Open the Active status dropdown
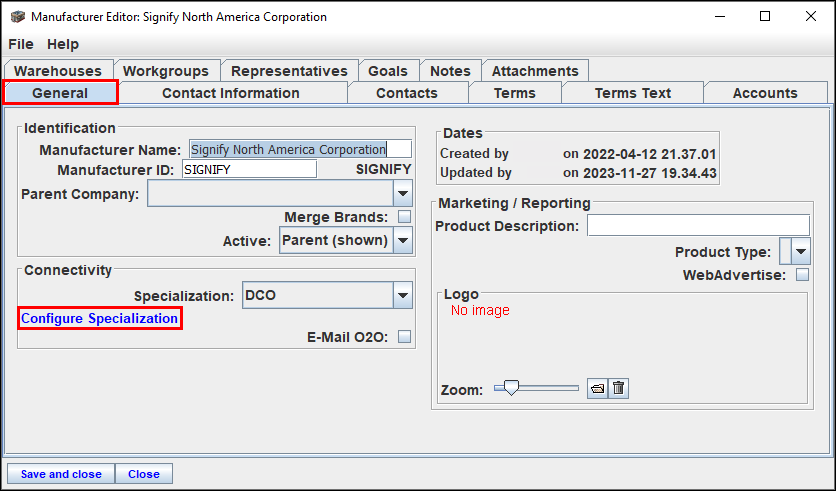 coord(403,240)
